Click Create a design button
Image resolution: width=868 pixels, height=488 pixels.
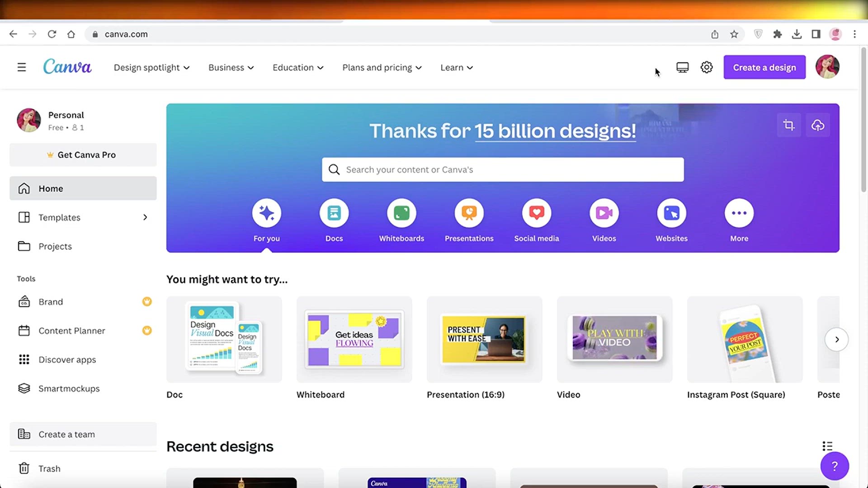(x=764, y=67)
